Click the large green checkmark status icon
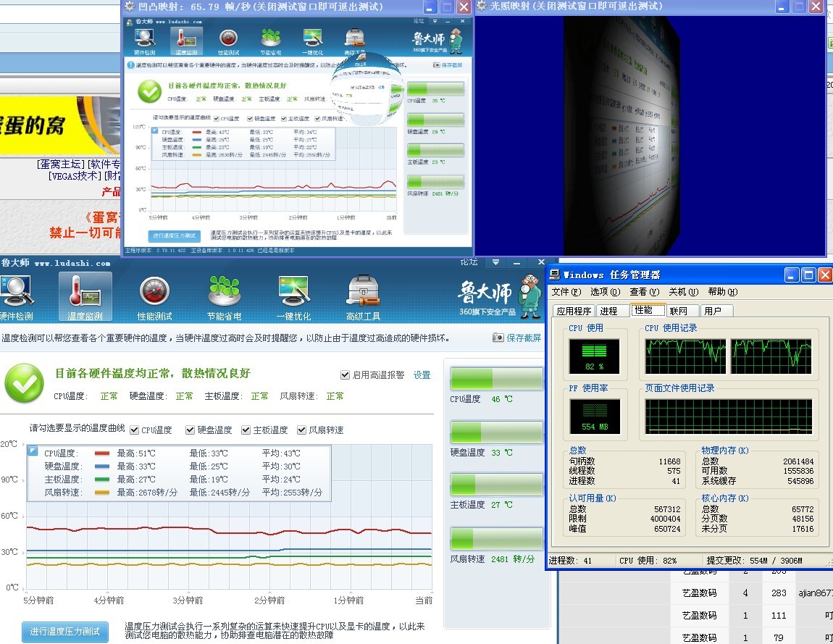Screen dimensions: 833x644 pyautogui.click(x=25, y=383)
